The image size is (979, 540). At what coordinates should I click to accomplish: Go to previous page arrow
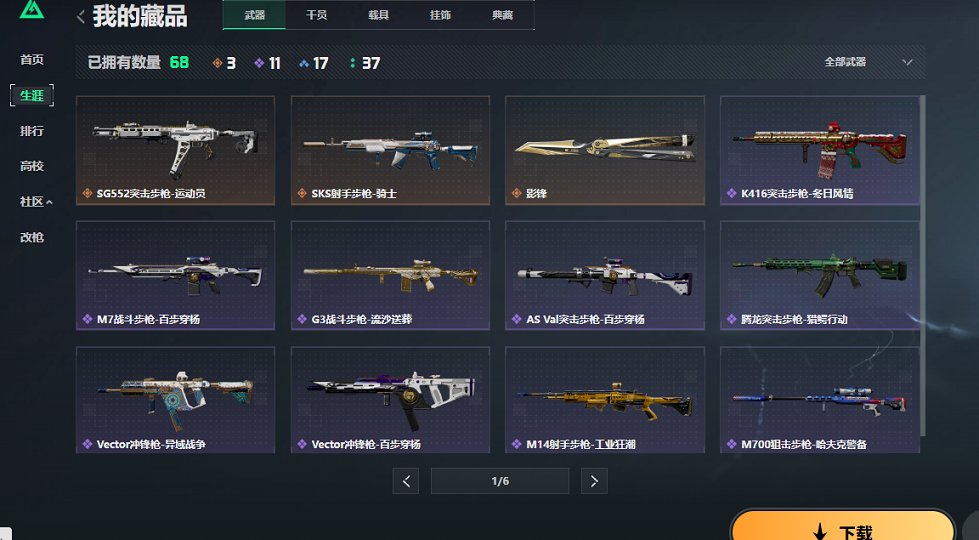point(406,481)
